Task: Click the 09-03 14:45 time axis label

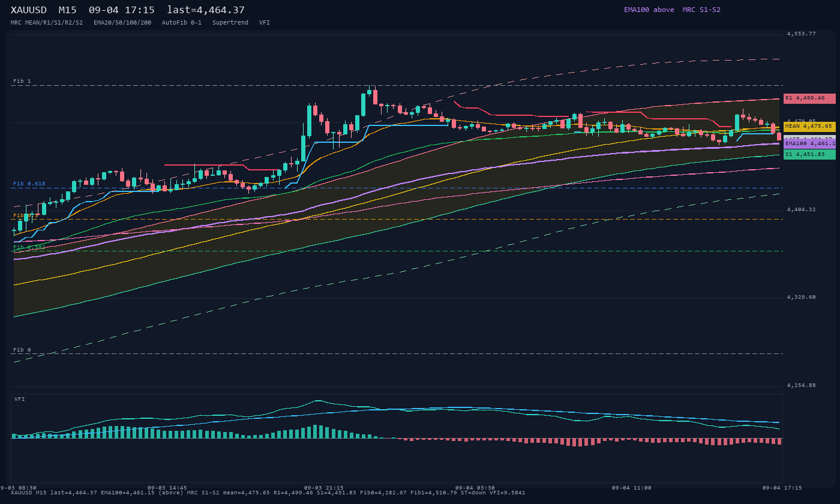Action: (167, 488)
